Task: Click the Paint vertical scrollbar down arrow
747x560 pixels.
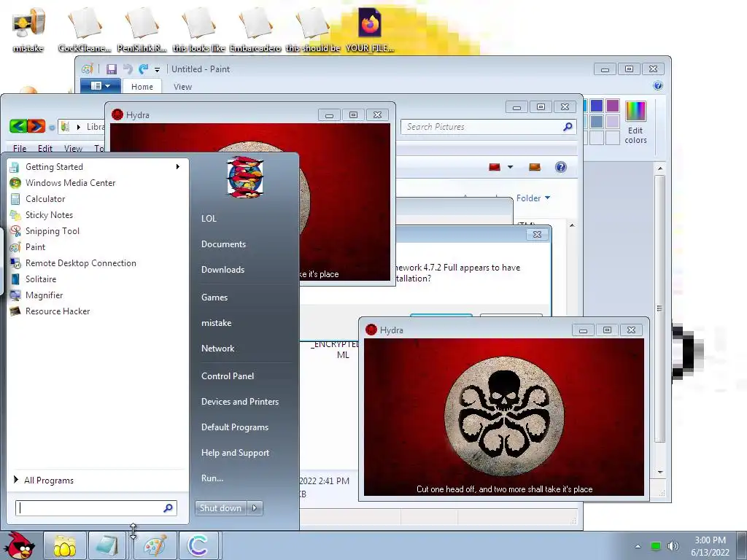Action: click(x=659, y=472)
